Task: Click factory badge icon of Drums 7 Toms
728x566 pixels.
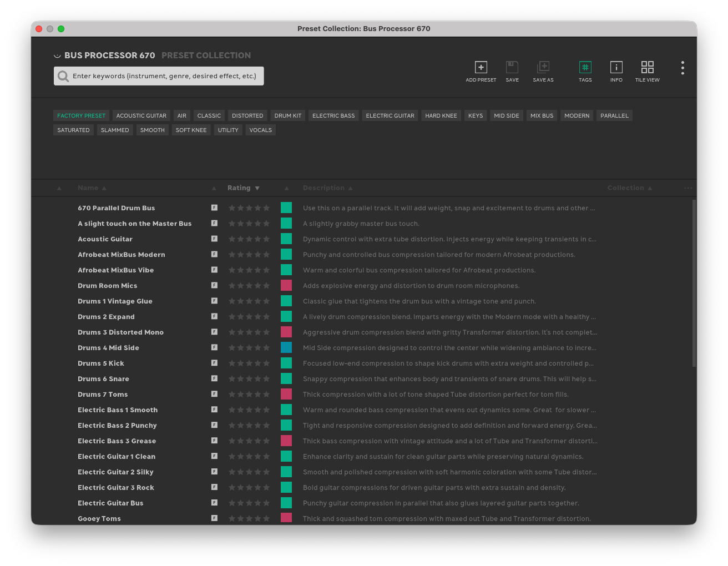Action: [214, 394]
